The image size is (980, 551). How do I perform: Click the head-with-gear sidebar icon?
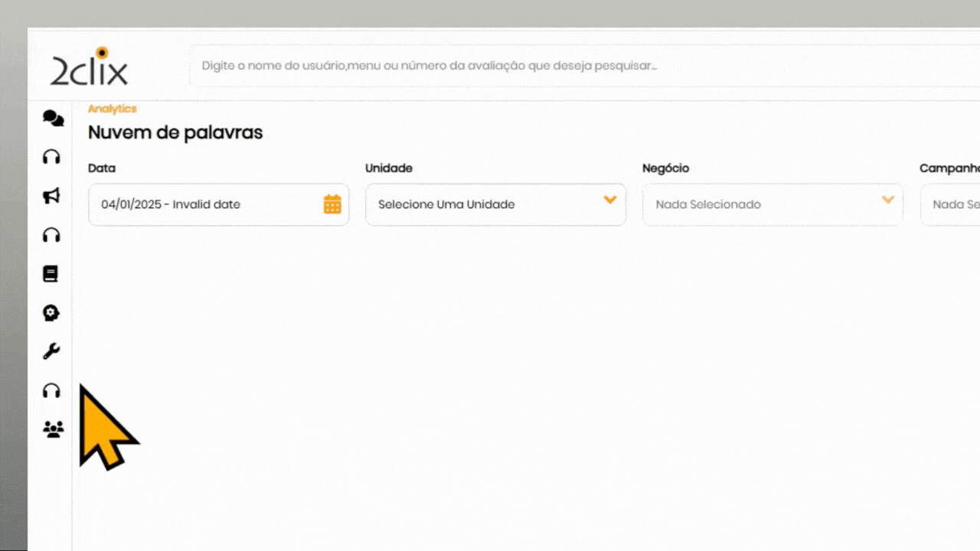tap(51, 313)
